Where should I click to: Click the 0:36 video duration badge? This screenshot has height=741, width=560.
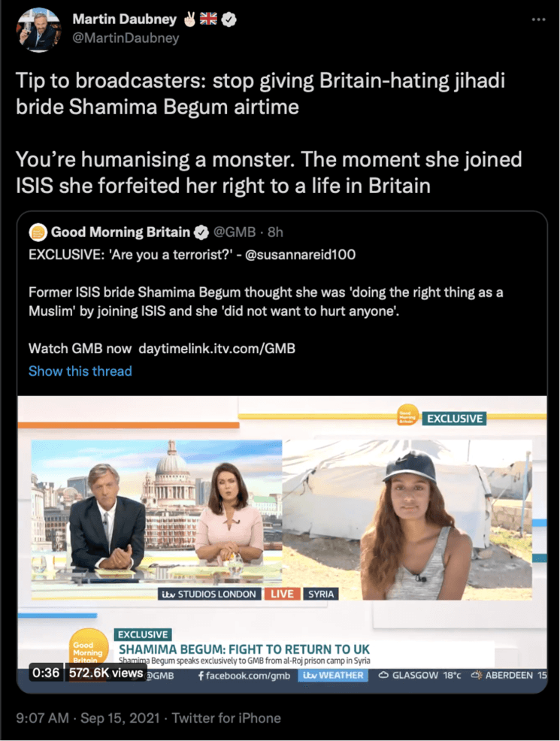click(x=47, y=673)
